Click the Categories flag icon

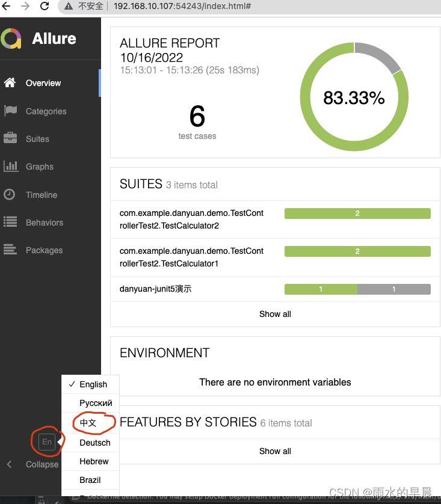[10, 111]
